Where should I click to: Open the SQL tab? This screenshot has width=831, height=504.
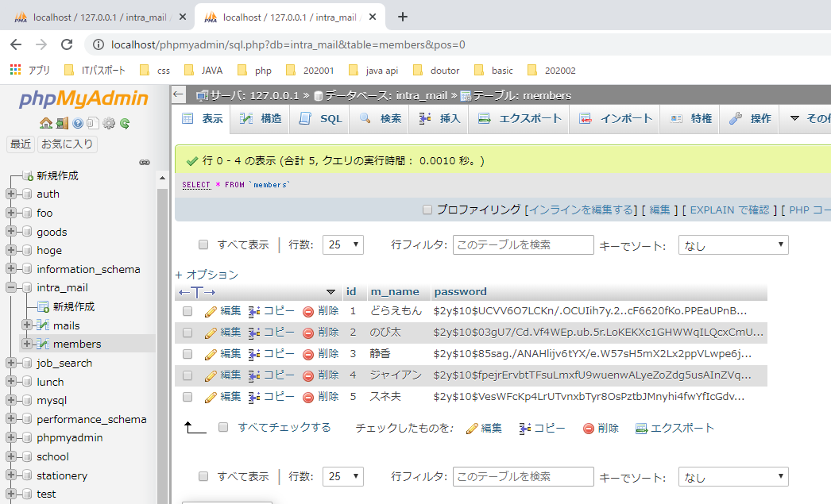coord(320,118)
